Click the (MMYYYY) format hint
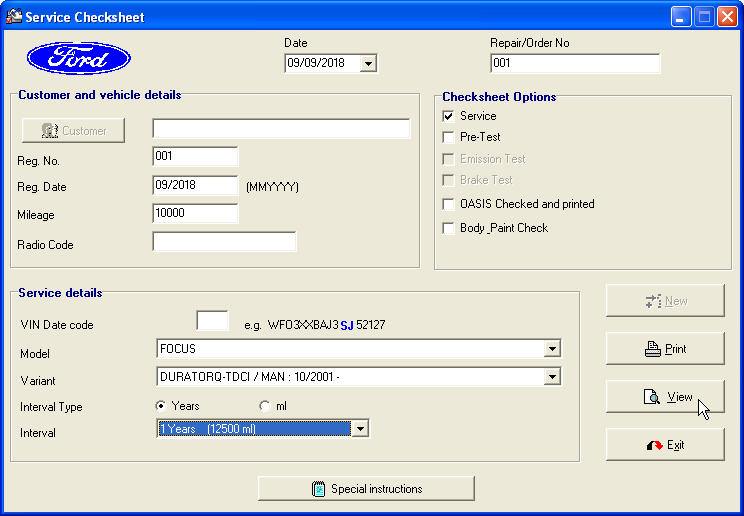Image resolution: width=744 pixels, height=516 pixels. pyautogui.click(x=272, y=187)
